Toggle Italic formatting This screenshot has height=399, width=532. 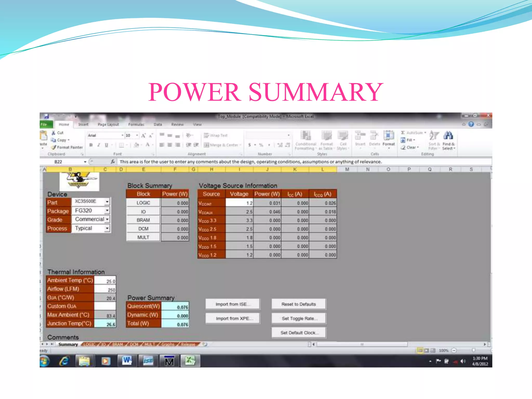pyautogui.click(x=99, y=145)
